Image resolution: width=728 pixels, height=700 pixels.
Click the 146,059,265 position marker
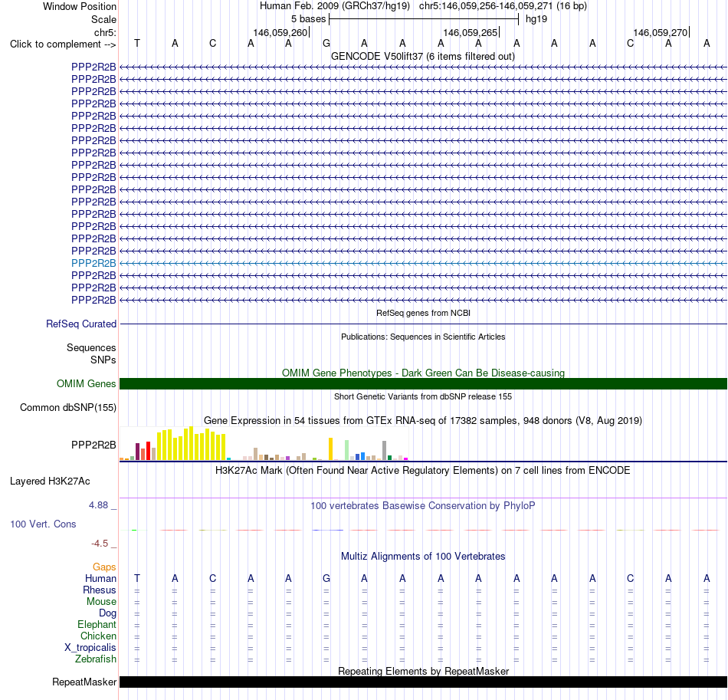471,32
